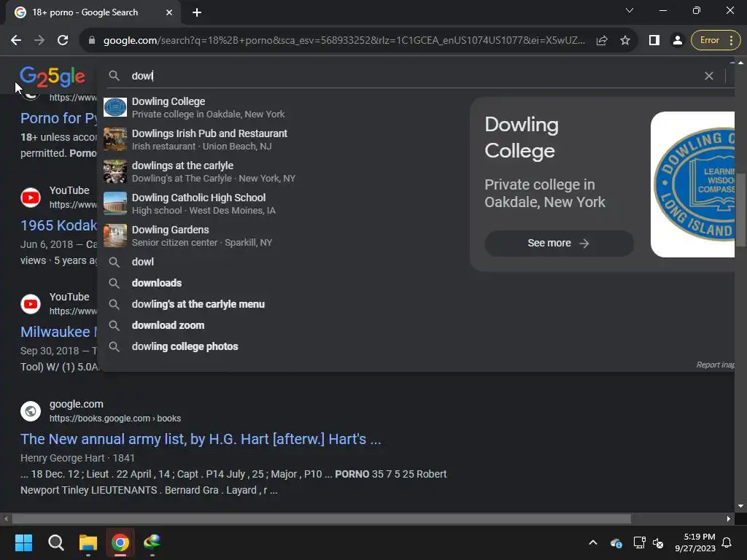
Task: Choose 'download zoom' suggestion
Action: (x=284, y=325)
